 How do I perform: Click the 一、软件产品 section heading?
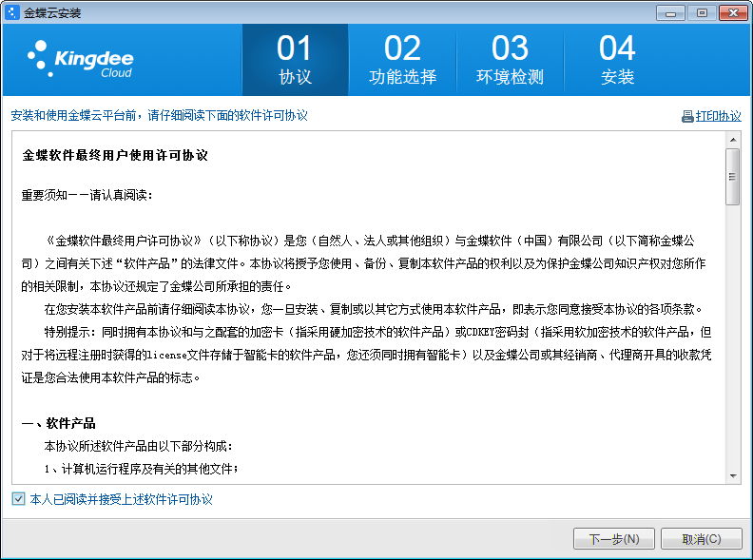click(59, 423)
